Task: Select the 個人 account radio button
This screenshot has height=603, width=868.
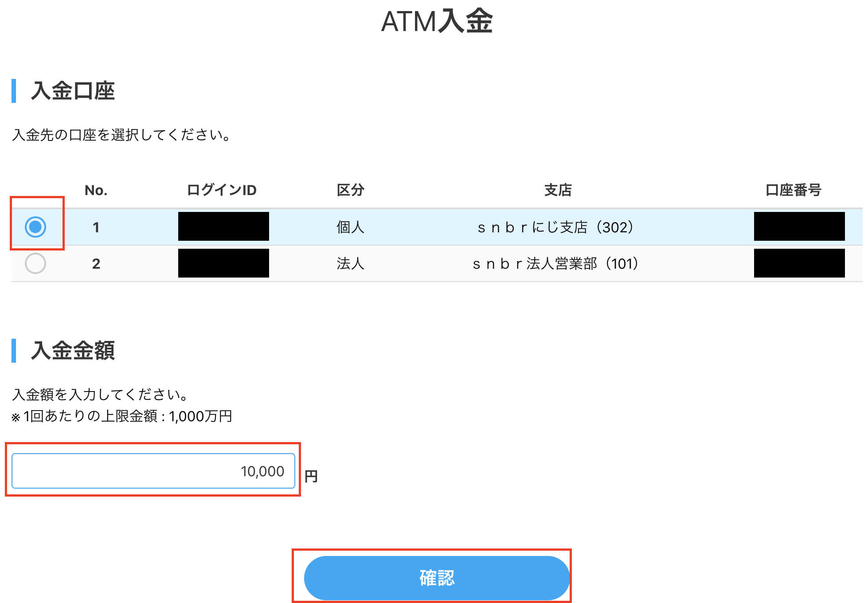Action: [37, 227]
